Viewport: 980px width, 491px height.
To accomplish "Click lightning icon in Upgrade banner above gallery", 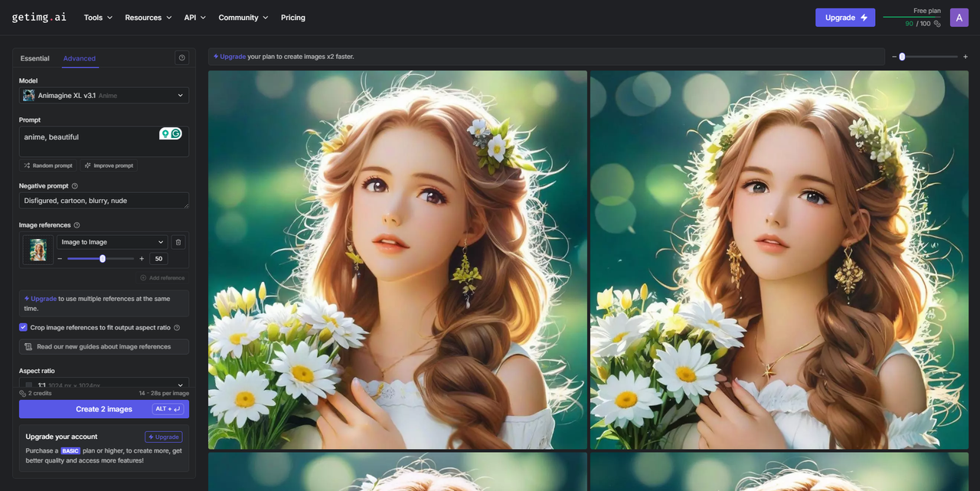I will 216,57.
